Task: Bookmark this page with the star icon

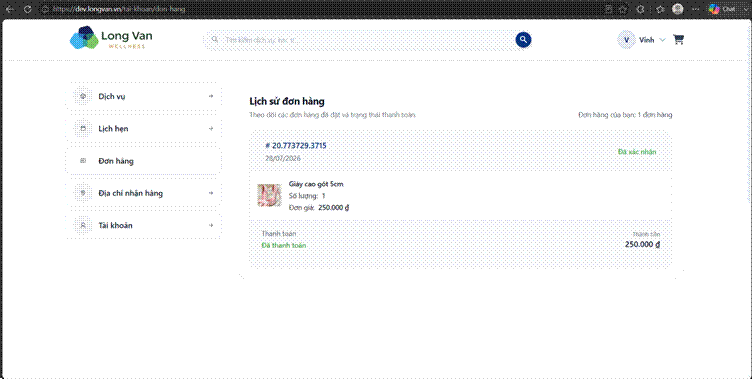Action: (x=623, y=9)
